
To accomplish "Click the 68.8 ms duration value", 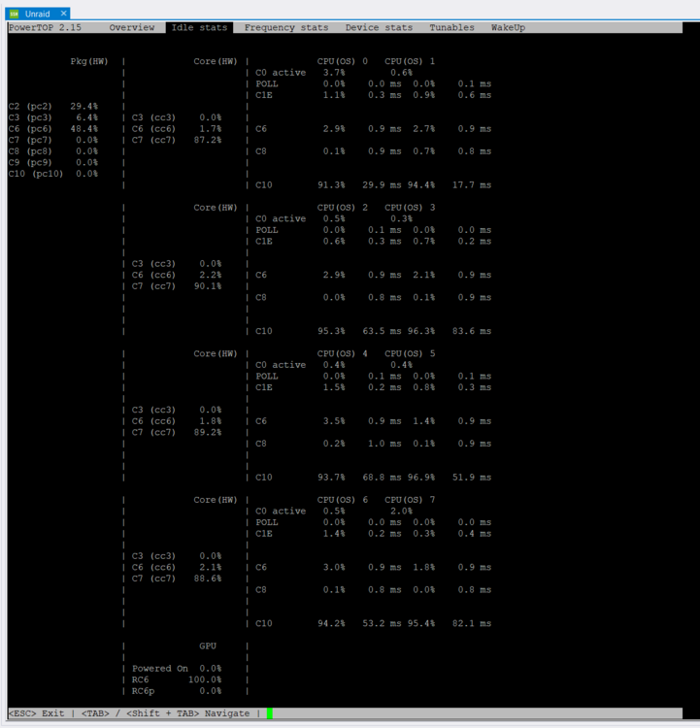I will tap(382, 478).
